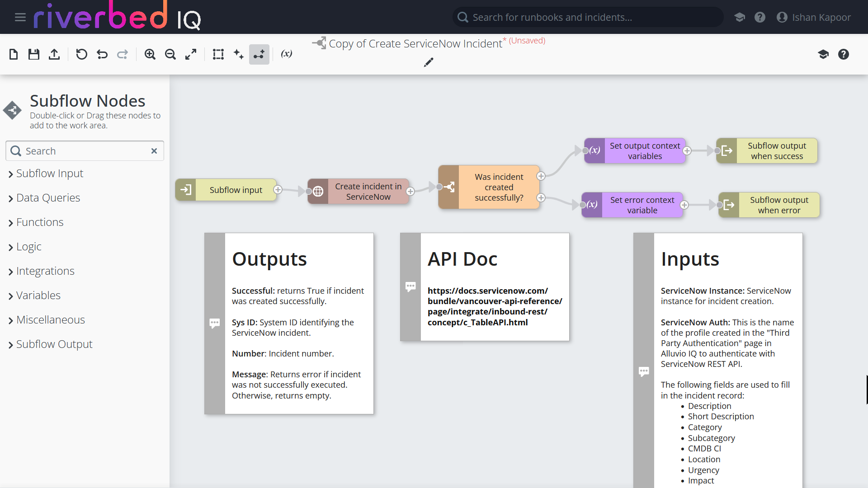The image size is (868, 488).
Task: Expand the Data Queries category
Action: pyautogui.click(x=48, y=197)
